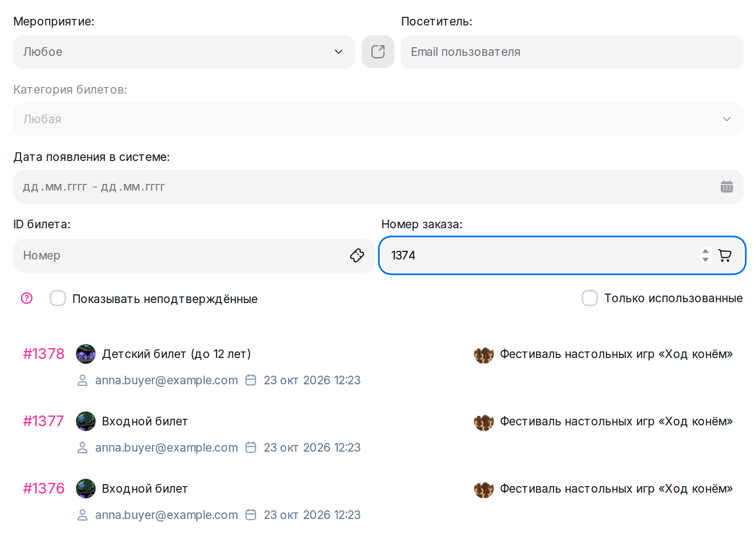Click avatar icon of ticket #1378
Image resolution: width=756 pixels, height=551 pixels.
point(86,354)
